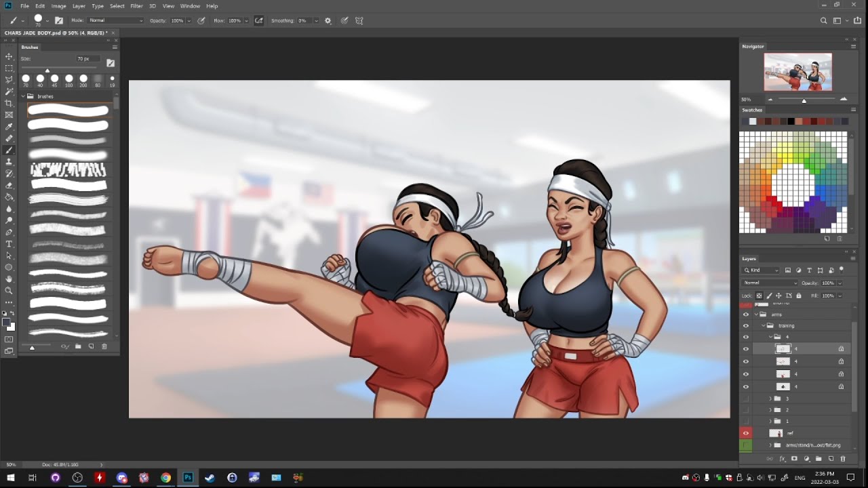
Task: Click the brush Size input field
Action: [88, 59]
